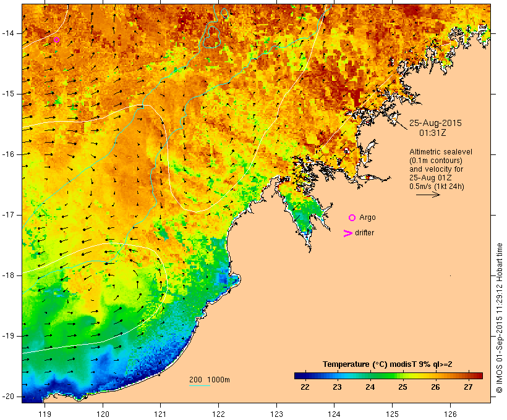Screen dimensions: 507x420
Task: Click the latitude axis label '-17'
Action: (x=8, y=215)
